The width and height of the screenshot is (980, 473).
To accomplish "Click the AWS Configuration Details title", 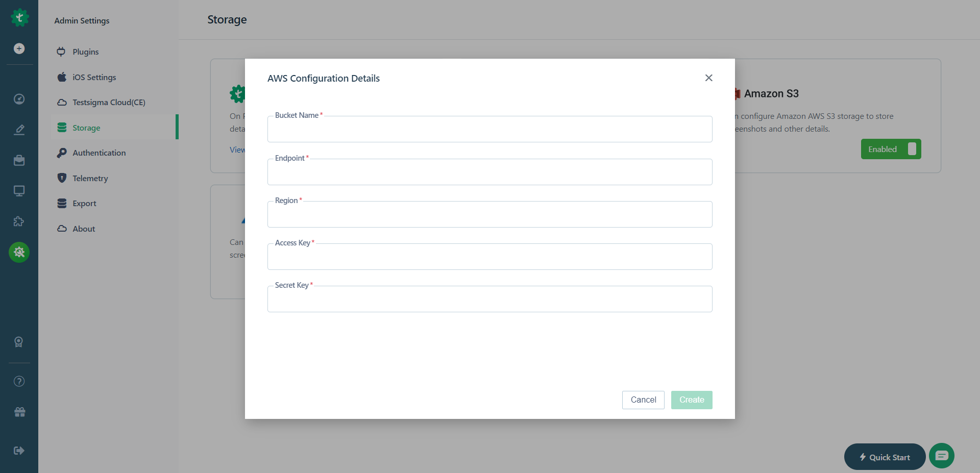I will coord(324,78).
